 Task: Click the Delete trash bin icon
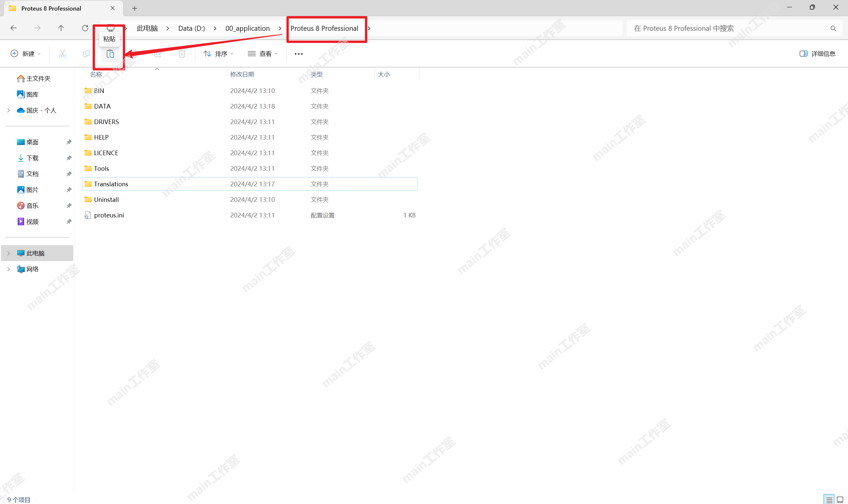182,54
